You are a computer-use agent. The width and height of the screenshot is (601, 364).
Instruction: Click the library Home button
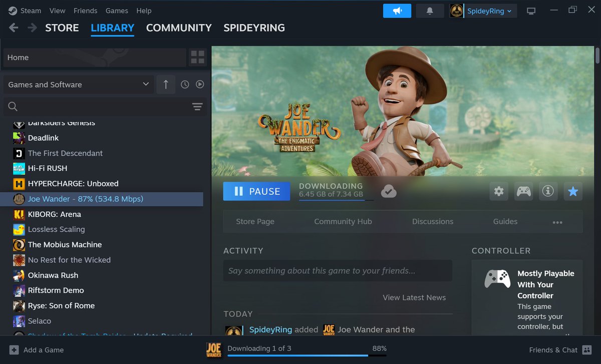click(94, 58)
